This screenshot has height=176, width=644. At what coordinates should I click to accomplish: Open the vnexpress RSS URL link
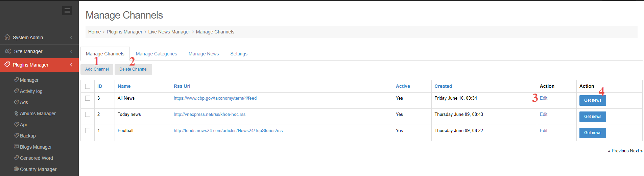(x=210, y=115)
